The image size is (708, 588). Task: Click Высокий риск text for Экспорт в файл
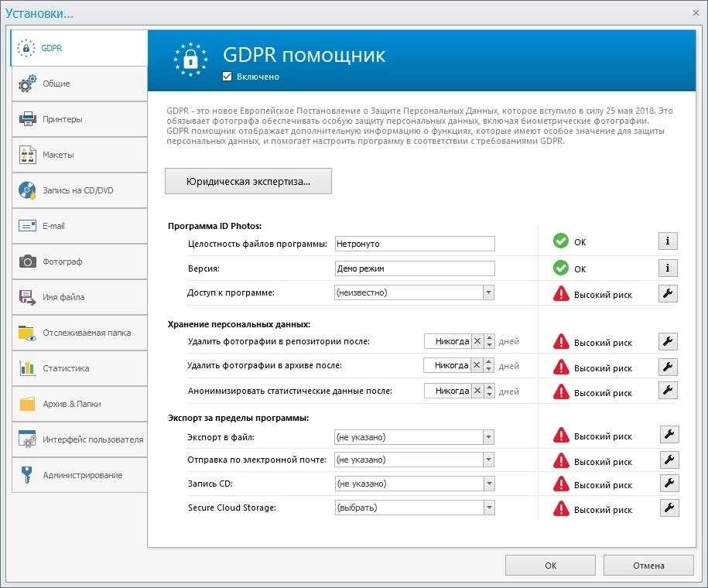[x=603, y=436]
